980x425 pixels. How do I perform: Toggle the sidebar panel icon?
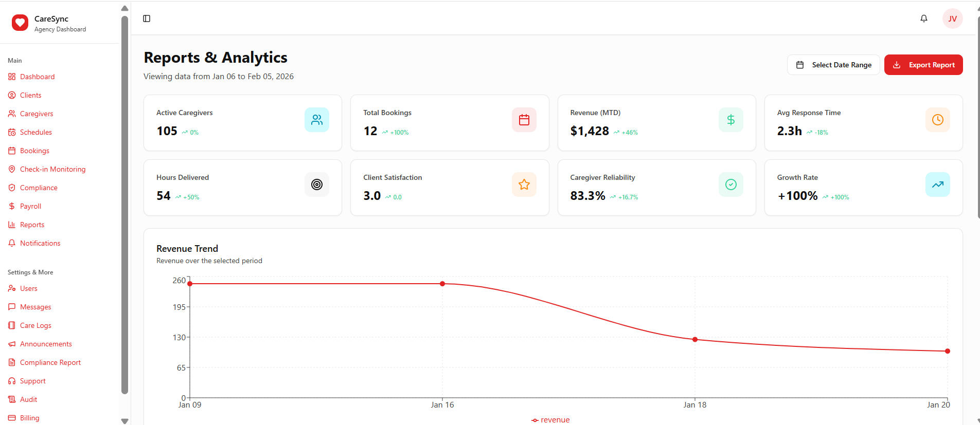point(147,19)
